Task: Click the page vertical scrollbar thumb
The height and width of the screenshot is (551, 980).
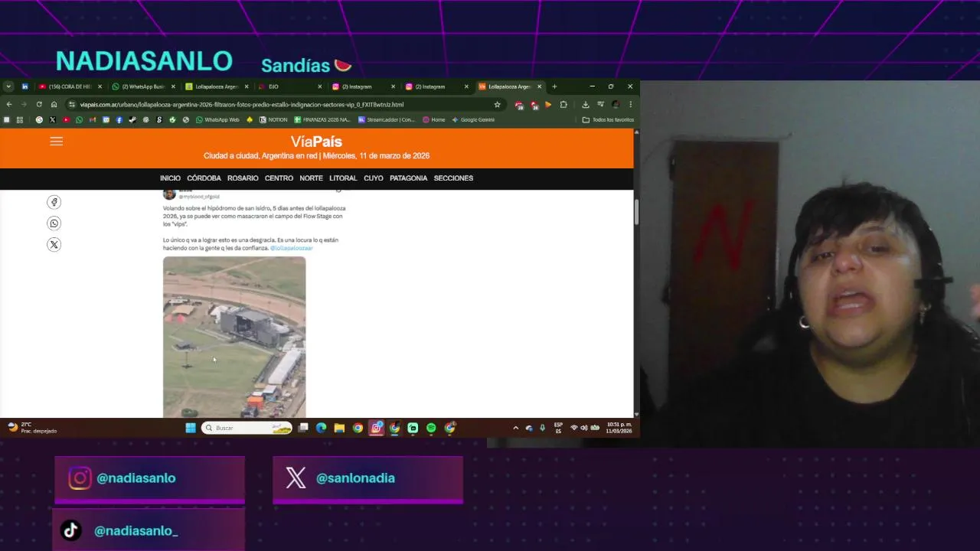Action: click(x=636, y=212)
